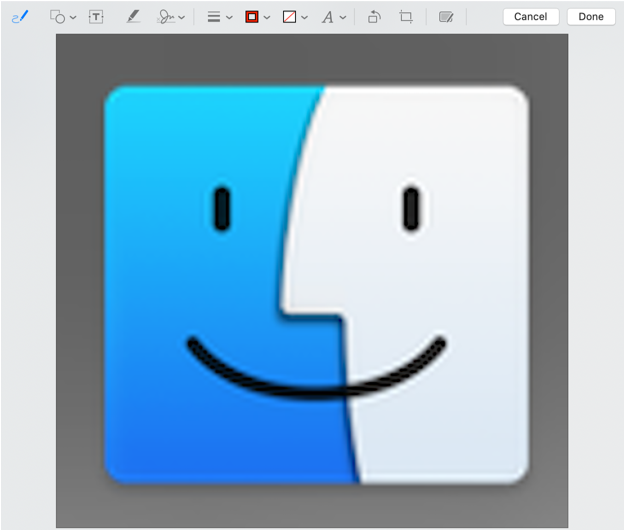Expand the Signature dropdown arrow
The width and height of the screenshot is (624, 530).
tap(181, 18)
